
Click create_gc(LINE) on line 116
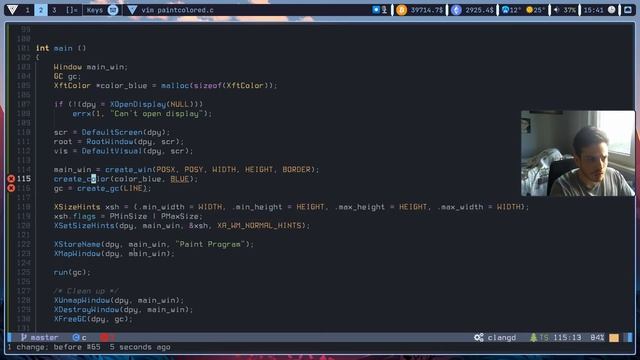[x=111, y=188]
